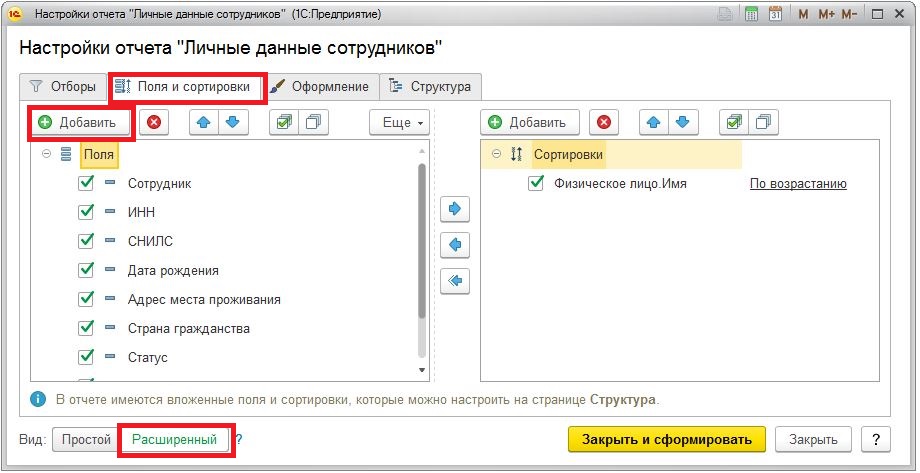Switch to the Поля и сортировки tab
Viewport: 920px width, 473px height.
click(187, 87)
